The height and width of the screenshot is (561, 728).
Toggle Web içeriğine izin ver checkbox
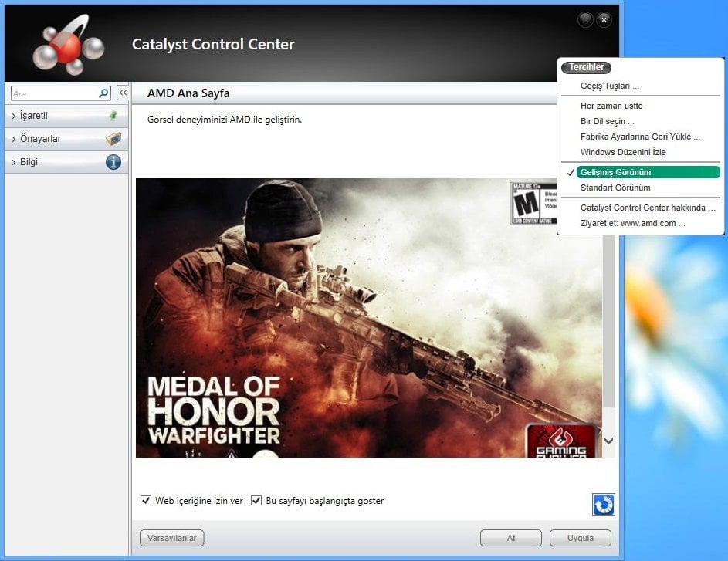146,500
